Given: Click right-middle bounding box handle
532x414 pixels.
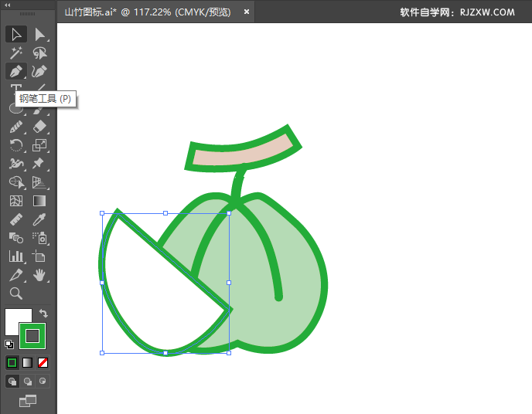Looking at the screenshot, I should pyautogui.click(x=229, y=283).
